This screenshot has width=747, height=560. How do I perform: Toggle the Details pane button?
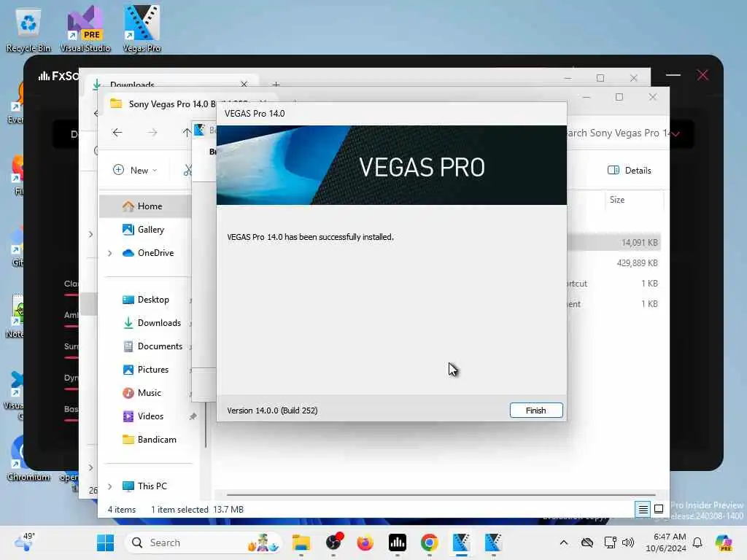click(x=630, y=171)
